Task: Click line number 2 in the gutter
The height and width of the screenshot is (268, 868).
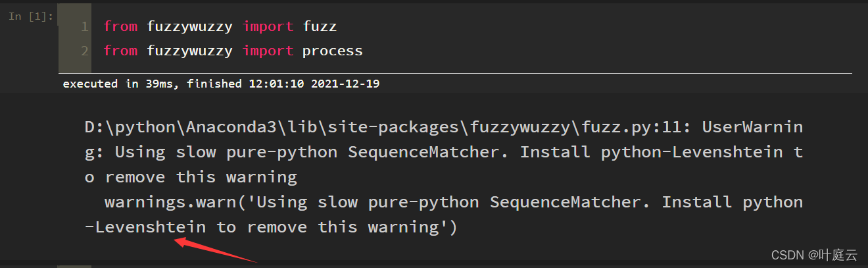Action: 84,51
